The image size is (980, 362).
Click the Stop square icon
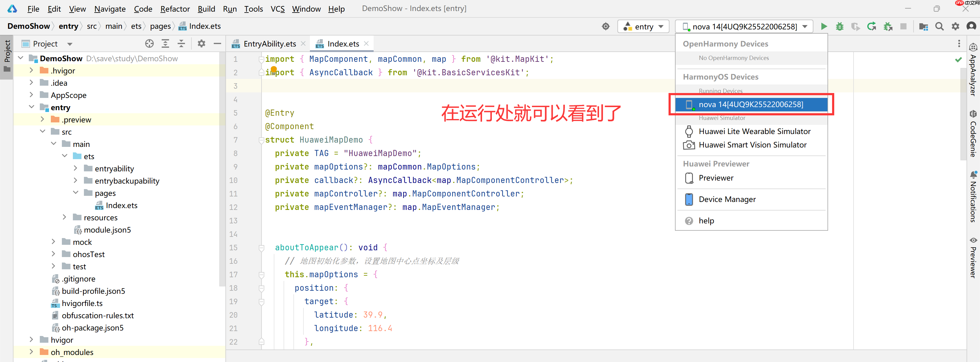(903, 26)
